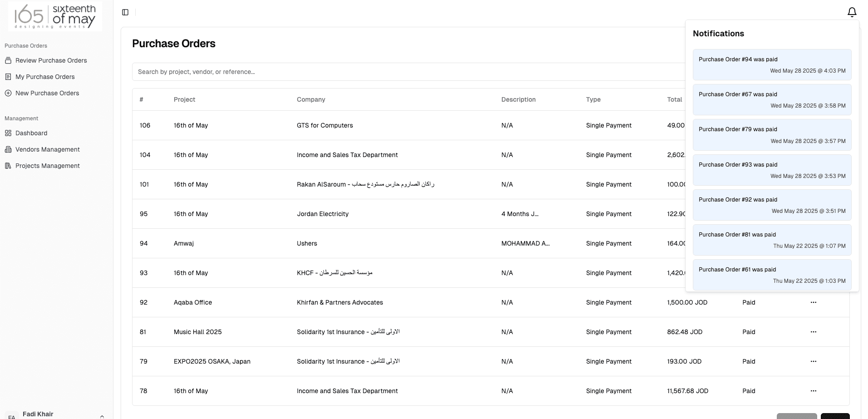Click the sixteenth of may logo
The height and width of the screenshot is (419, 868).
tap(55, 16)
